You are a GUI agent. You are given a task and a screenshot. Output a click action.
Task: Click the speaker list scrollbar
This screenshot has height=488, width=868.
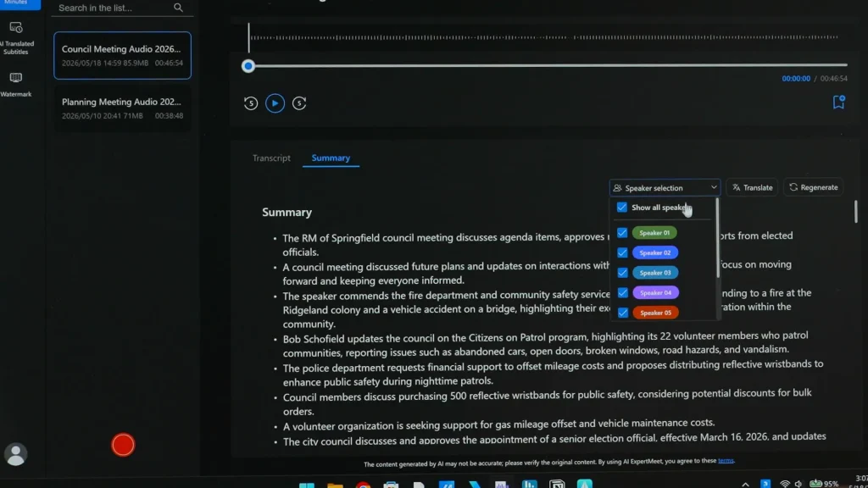(718, 238)
